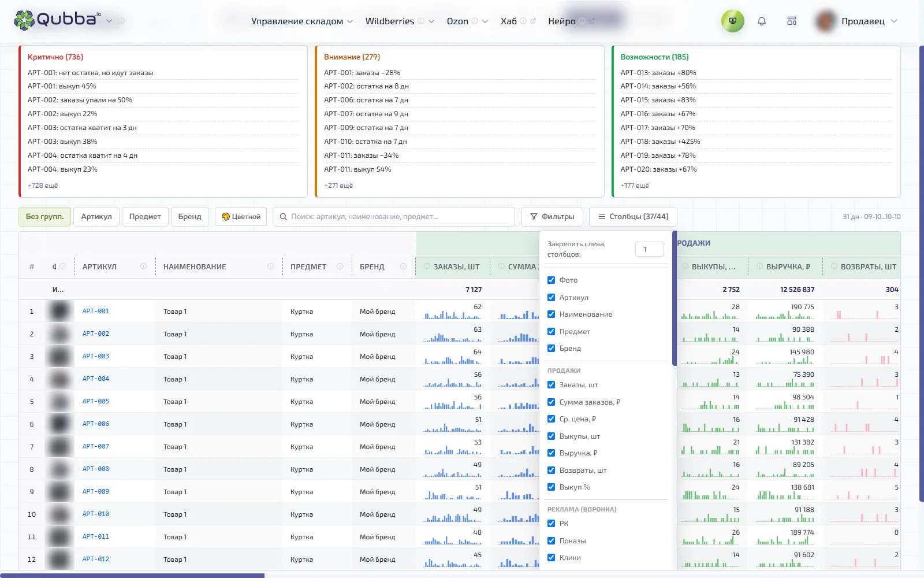The height and width of the screenshot is (578, 924).
Task: Open the Фильтры button
Action: (x=552, y=217)
